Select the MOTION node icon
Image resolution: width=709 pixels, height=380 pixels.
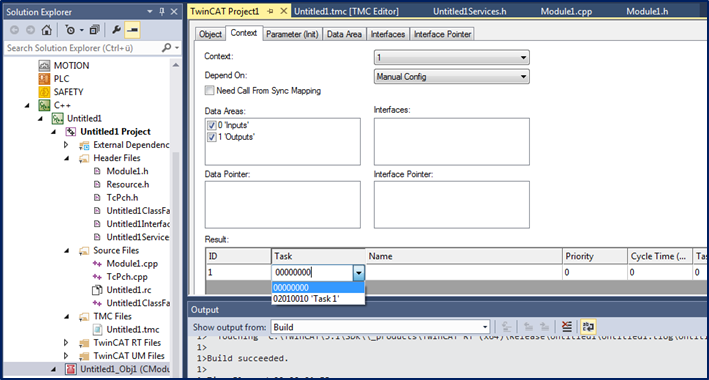(x=44, y=66)
